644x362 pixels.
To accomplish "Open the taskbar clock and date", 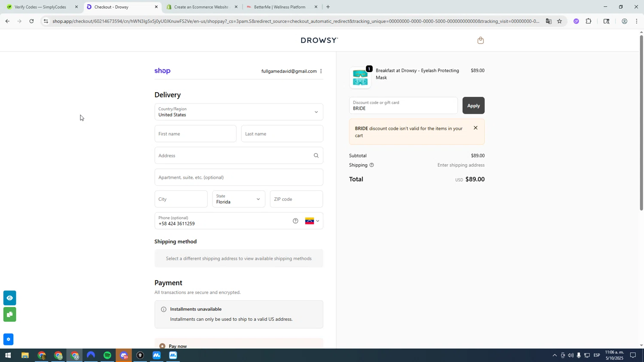I will [x=614, y=355].
